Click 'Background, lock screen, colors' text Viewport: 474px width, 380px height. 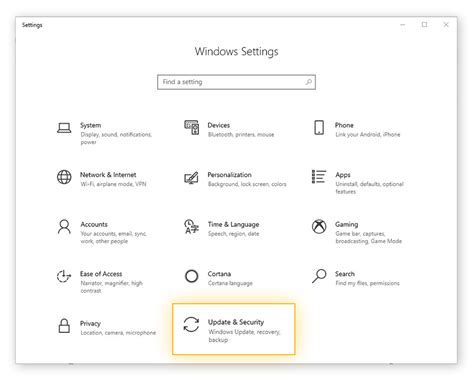click(247, 184)
